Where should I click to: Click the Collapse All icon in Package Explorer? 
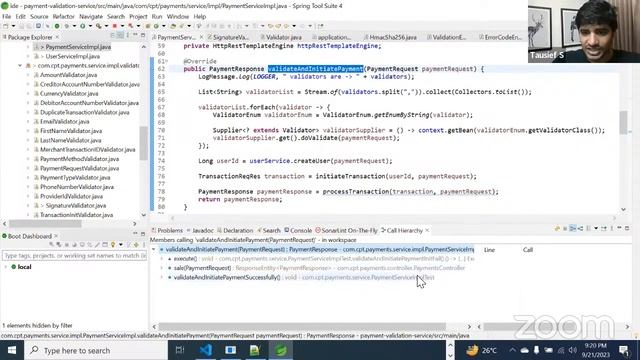point(112,36)
